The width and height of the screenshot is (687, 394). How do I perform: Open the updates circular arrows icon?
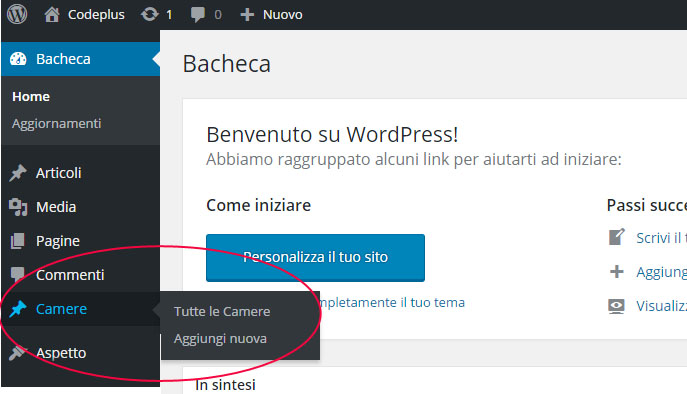[x=149, y=14]
